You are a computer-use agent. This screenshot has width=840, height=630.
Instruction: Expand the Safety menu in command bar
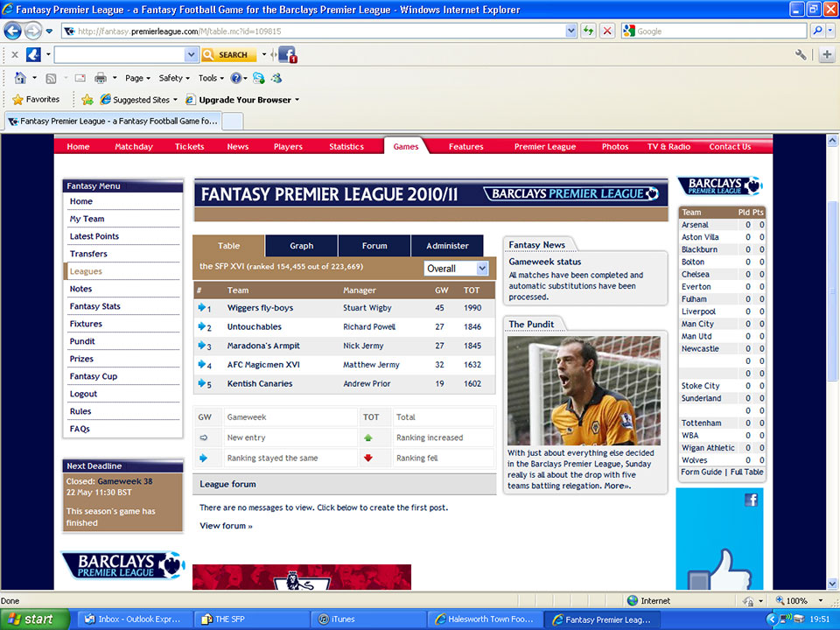pos(173,78)
